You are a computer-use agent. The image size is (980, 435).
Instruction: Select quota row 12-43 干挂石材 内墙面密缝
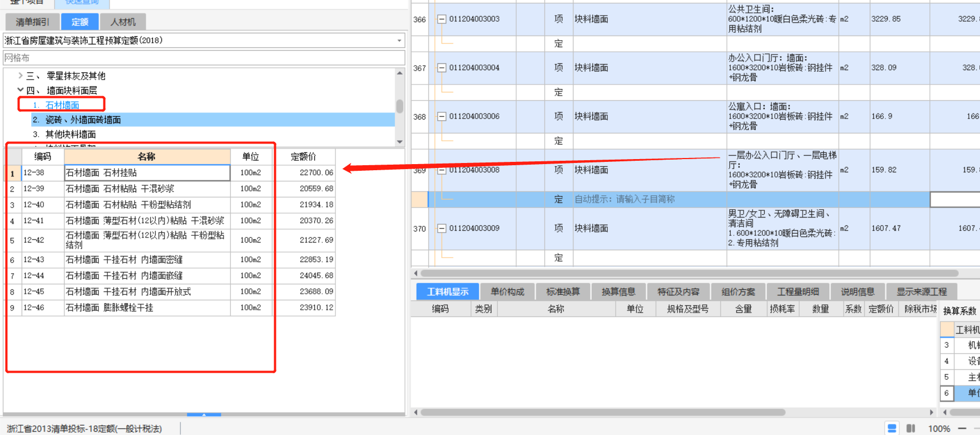click(x=147, y=260)
